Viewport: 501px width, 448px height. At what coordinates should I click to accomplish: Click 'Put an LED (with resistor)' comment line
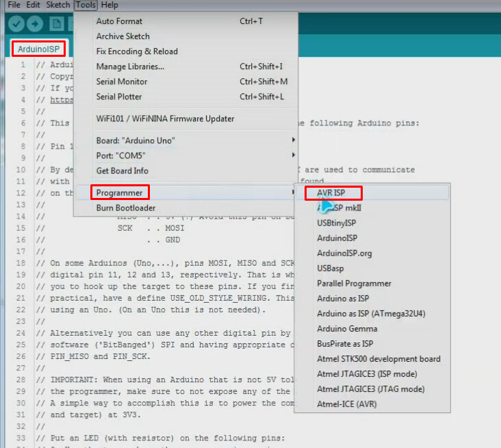pos(160,438)
